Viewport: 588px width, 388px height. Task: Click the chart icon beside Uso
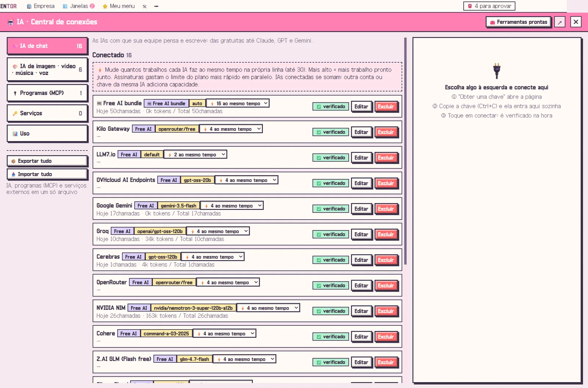click(x=15, y=134)
